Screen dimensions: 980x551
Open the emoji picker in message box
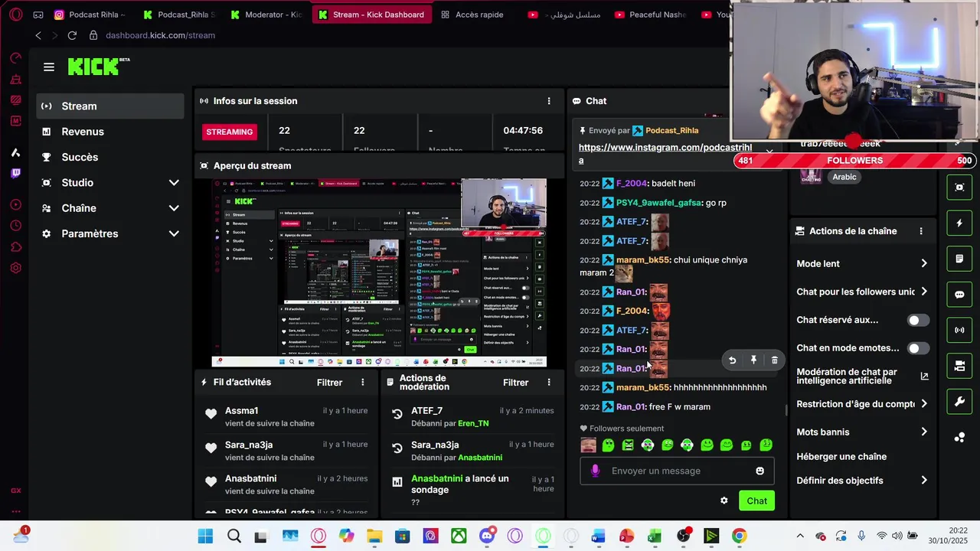(x=759, y=471)
